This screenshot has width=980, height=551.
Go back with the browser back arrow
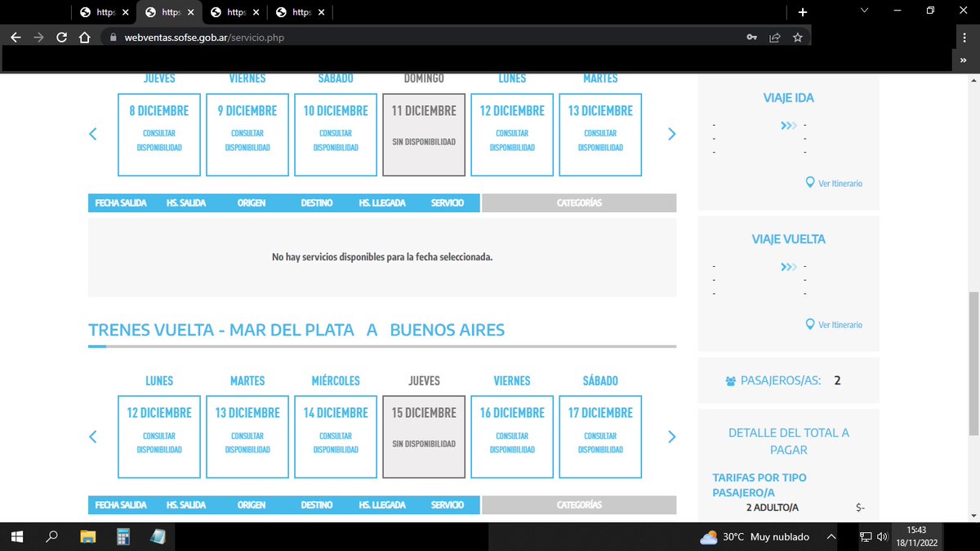click(16, 38)
